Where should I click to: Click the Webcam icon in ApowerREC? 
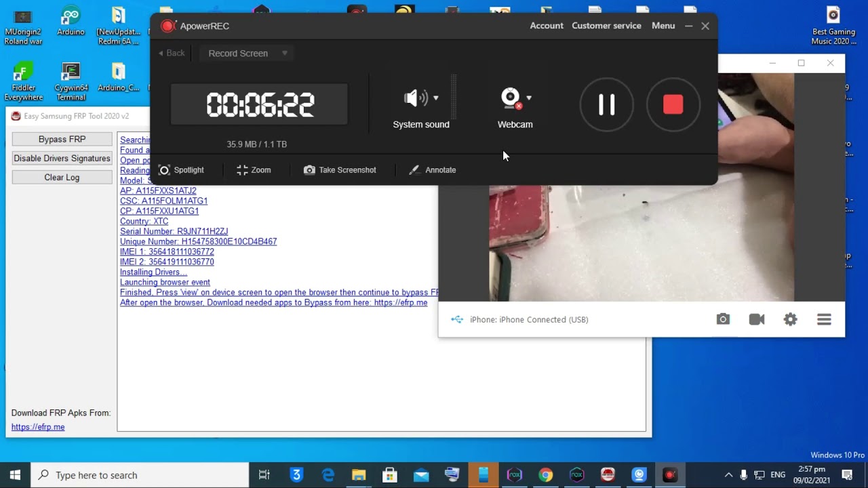[511, 99]
